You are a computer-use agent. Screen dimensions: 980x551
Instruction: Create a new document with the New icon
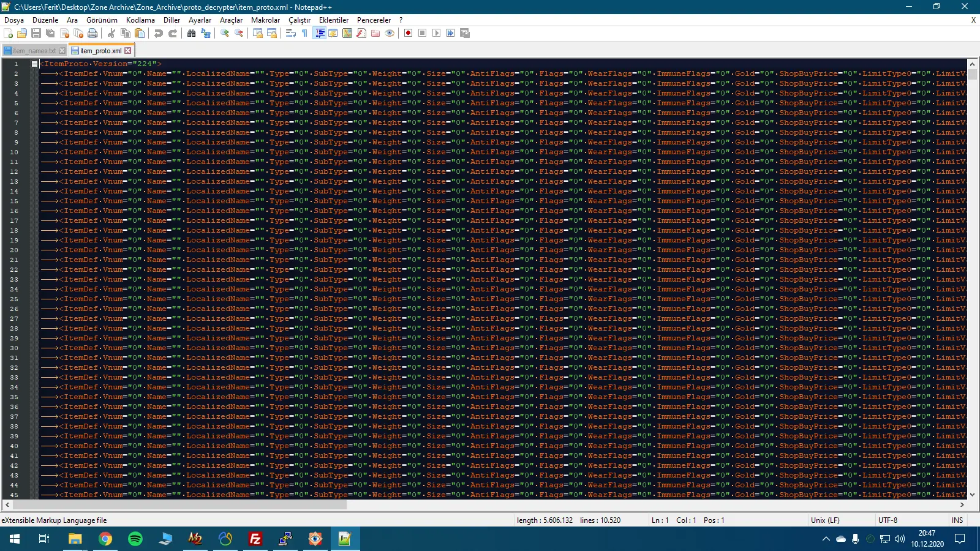pyautogui.click(x=9, y=33)
